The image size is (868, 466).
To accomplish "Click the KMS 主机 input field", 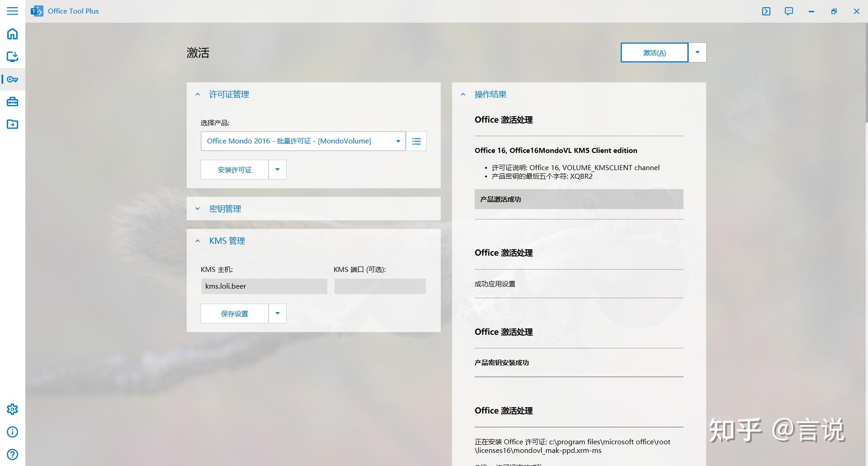I will pos(264,286).
